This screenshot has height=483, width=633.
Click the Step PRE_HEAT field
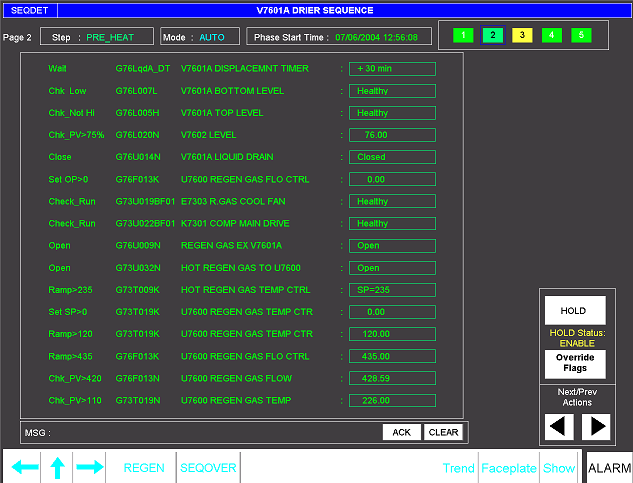pyautogui.click(x=97, y=37)
